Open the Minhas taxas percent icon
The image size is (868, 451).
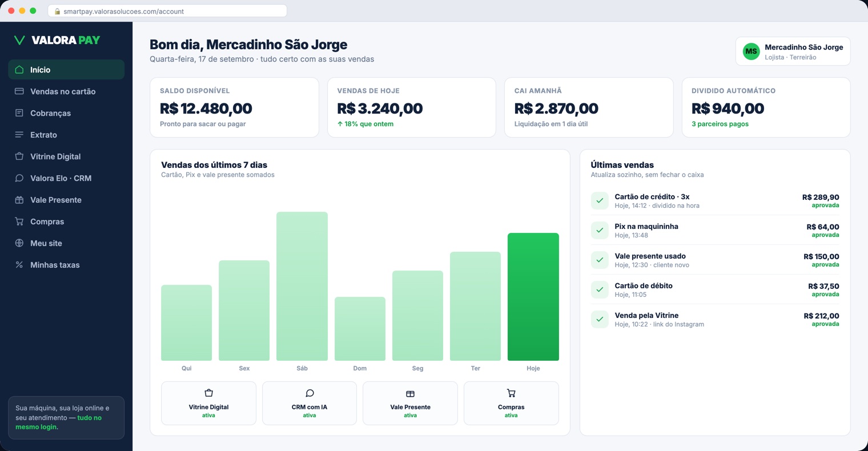click(x=19, y=265)
